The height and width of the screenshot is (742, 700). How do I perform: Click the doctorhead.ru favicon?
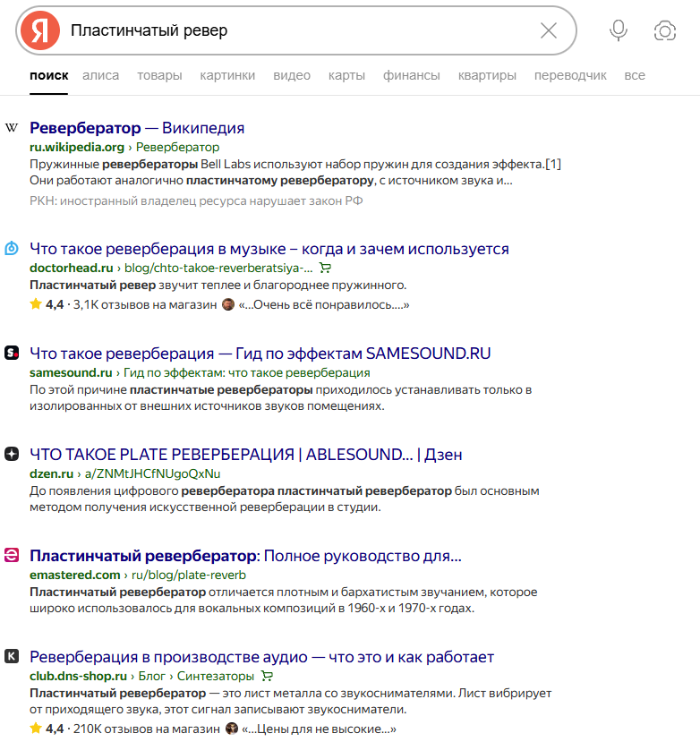[x=12, y=248]
